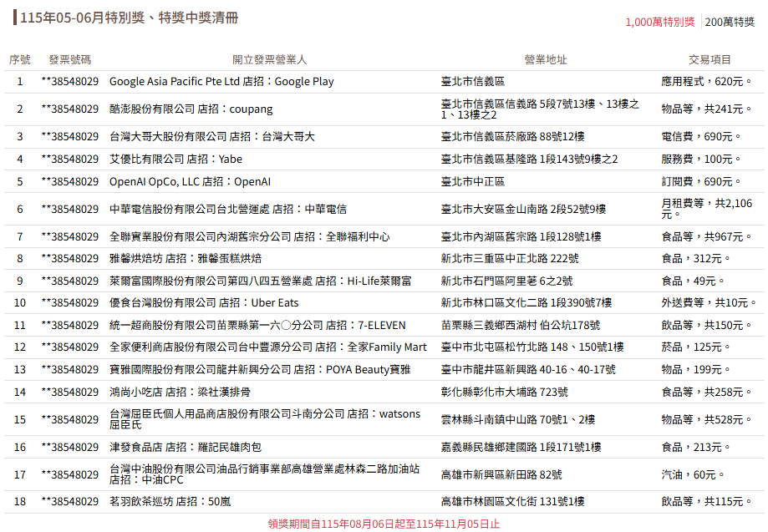Click the item 月租費等，共2,106元

coord(707,209)
